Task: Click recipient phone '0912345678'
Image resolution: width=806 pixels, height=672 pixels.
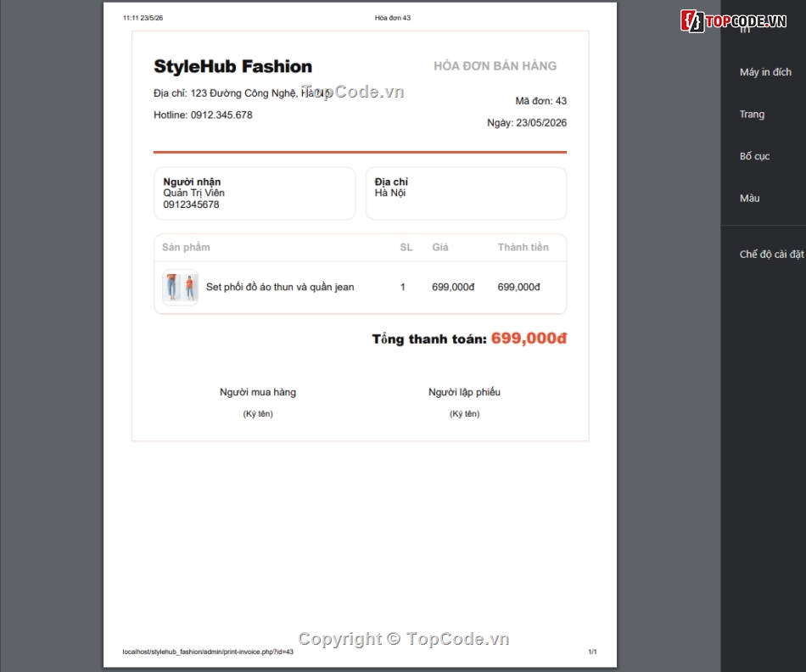Action: pyautogui.click(x=191, y=204)
